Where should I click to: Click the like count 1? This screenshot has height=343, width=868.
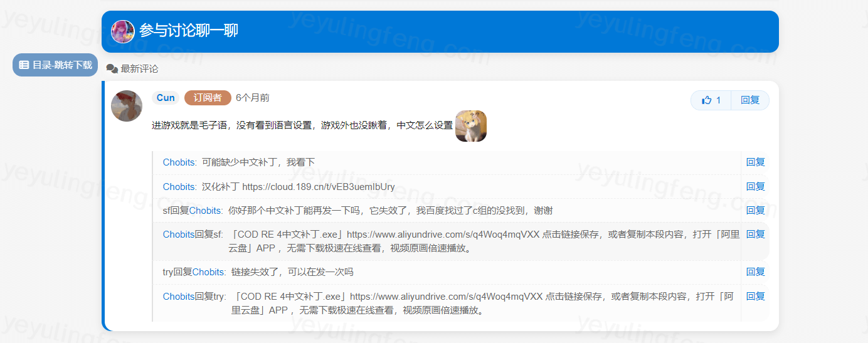click(x=719, y=100)
